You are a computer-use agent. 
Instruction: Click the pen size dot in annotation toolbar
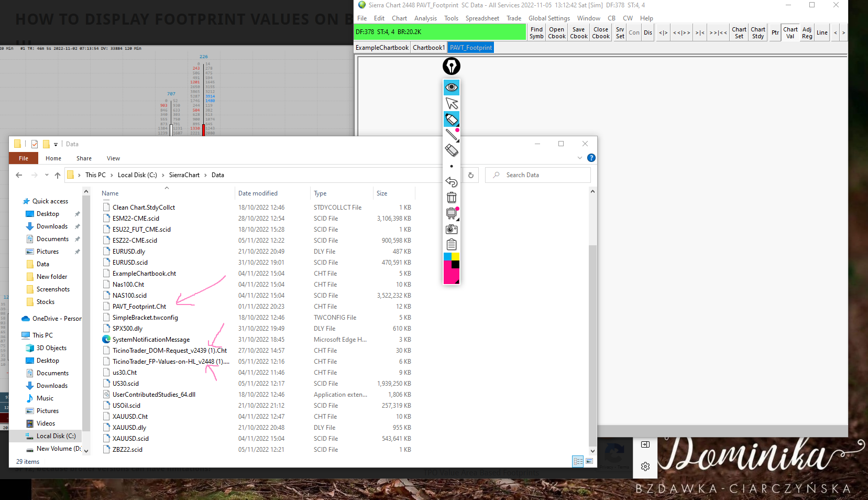[452, 166]
